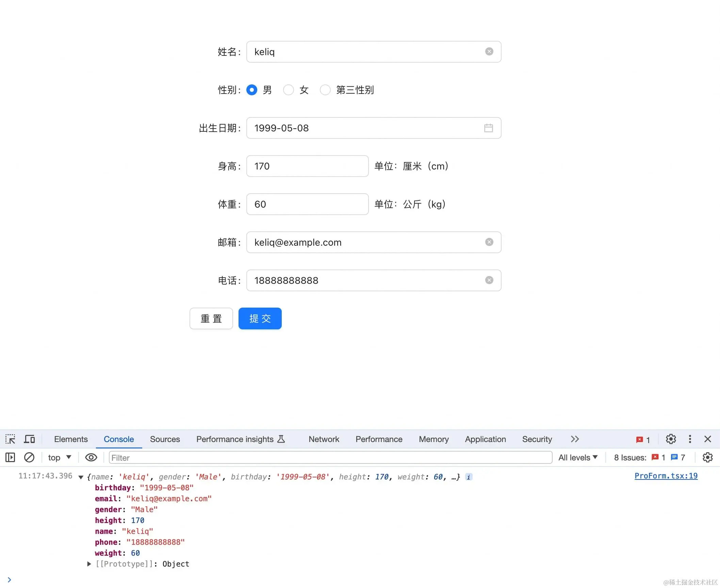Clear the email field with its X icon
The image size is (720, 588).
coord(489,242)
